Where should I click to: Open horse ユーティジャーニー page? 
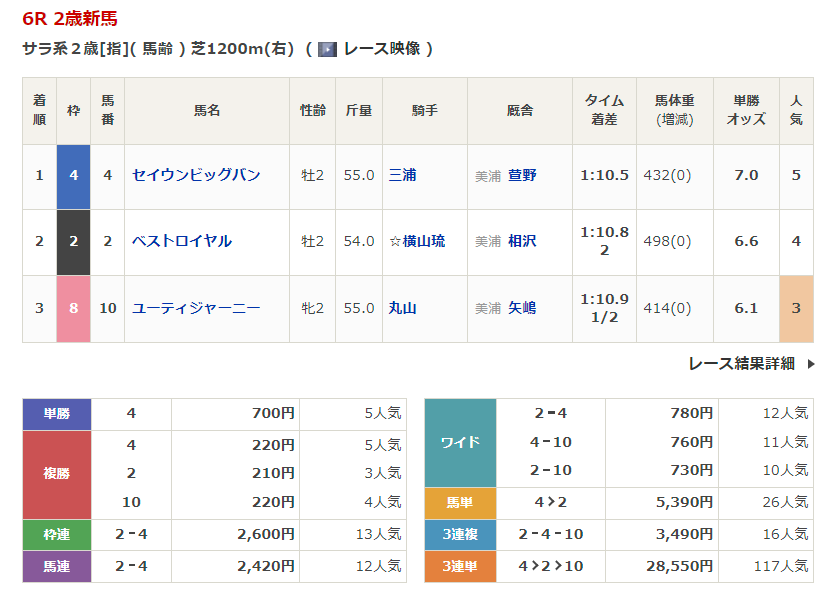[196, 308]
